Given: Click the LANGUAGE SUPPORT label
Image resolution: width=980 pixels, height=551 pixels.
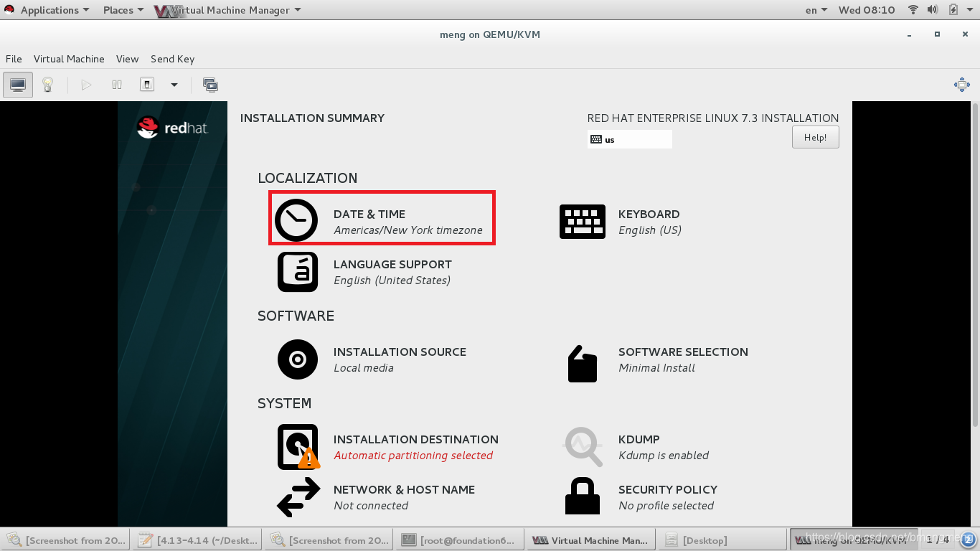Looking at the screenshot, I should point(392,264).
